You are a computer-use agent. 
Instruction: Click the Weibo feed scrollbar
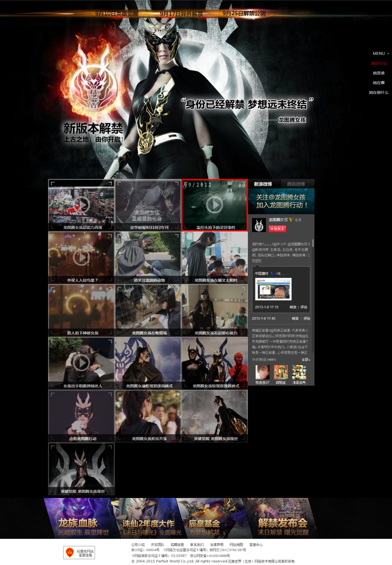coord(313,244)
